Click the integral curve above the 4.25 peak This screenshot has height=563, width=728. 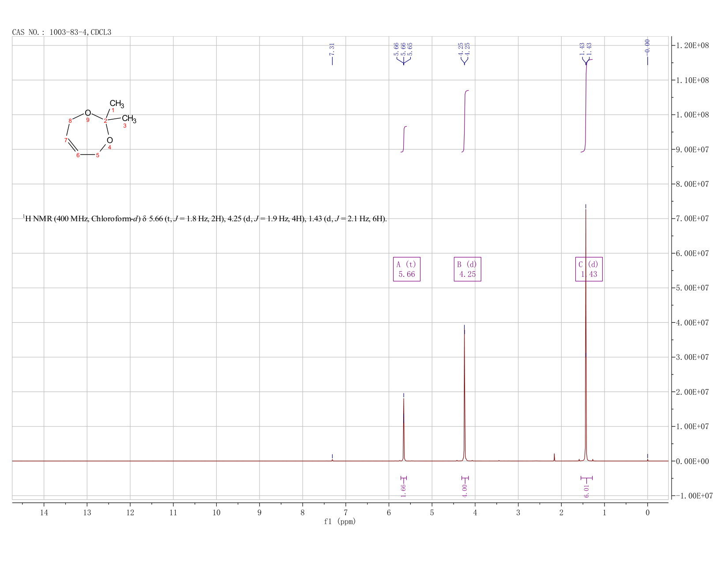[465, 121]
